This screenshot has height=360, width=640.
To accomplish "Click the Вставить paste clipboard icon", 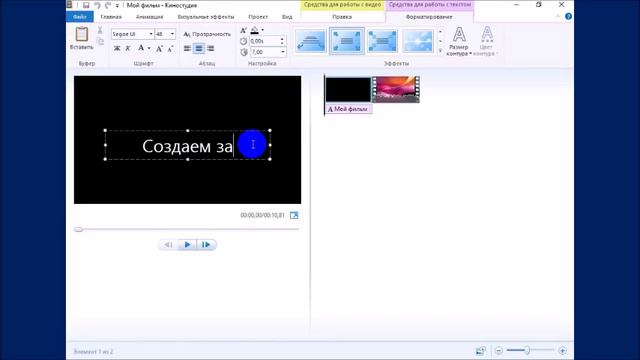I will [82, 34].
